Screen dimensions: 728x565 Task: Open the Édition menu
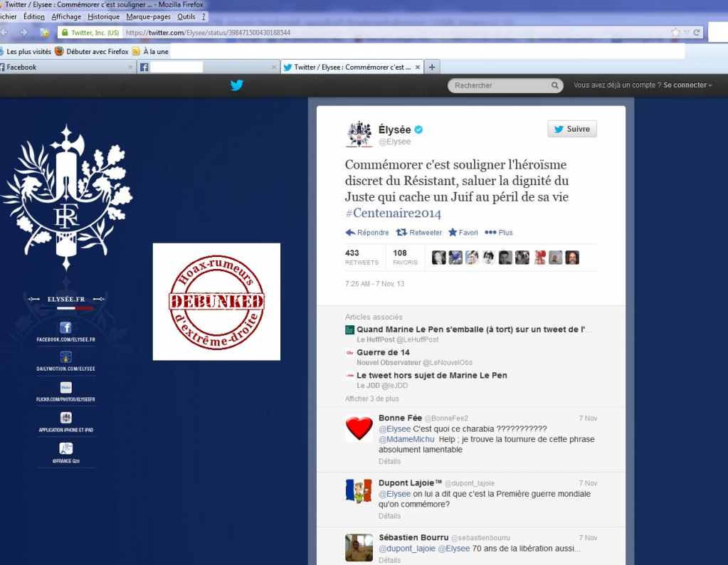click(x=34, y=16)
